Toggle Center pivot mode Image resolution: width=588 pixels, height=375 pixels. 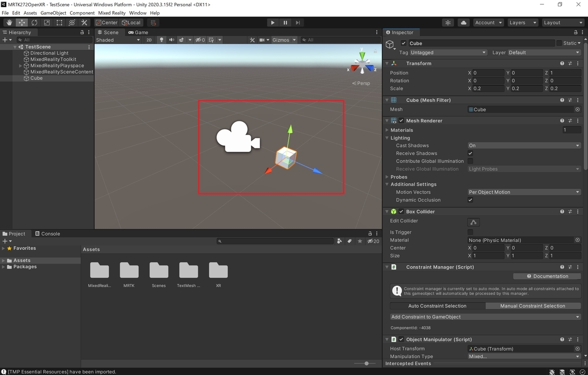106,23
